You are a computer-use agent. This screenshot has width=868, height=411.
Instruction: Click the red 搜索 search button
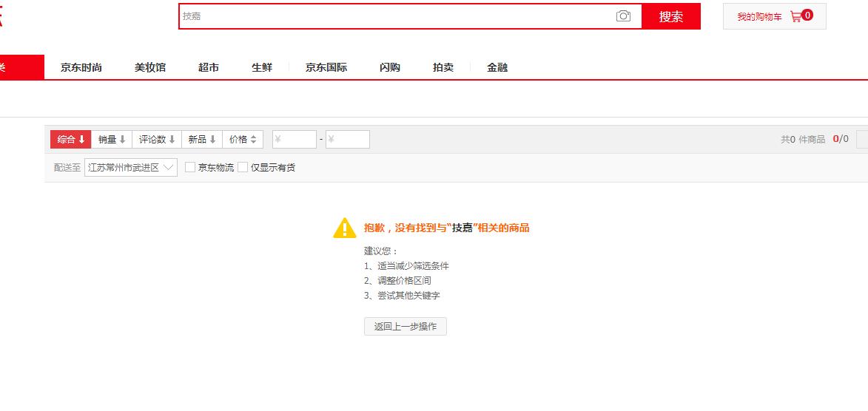pyautogui.click(x=671, y=16)
